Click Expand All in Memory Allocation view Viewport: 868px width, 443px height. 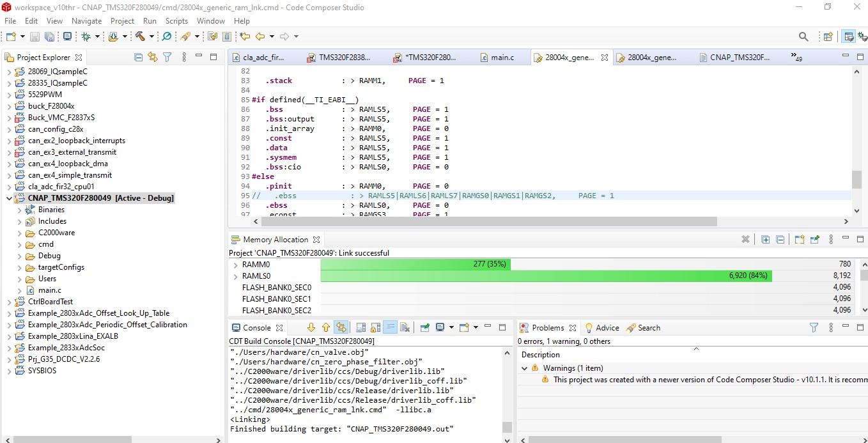point(765,240)
